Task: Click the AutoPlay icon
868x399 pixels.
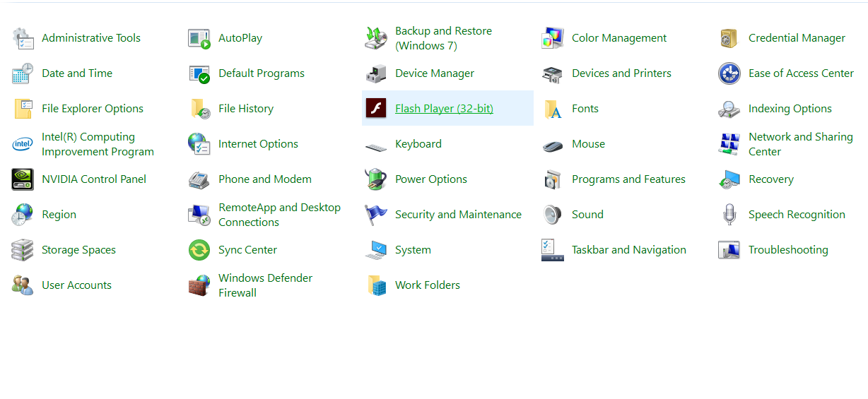Action: point(199,38)
